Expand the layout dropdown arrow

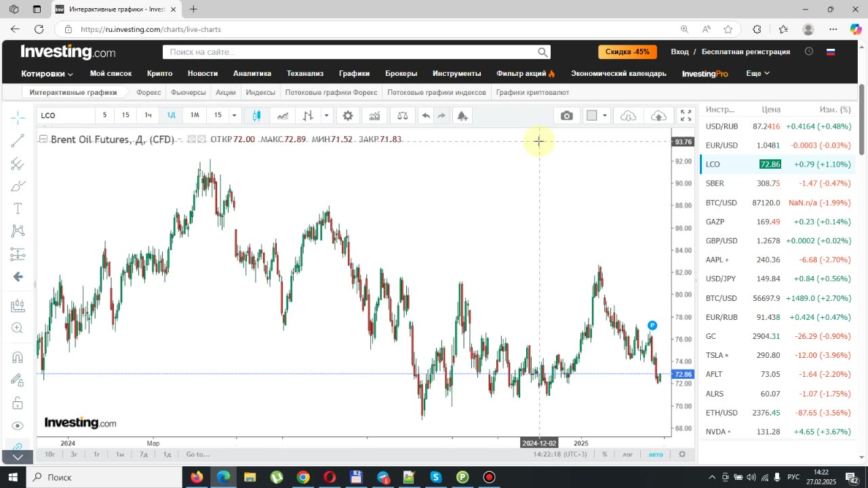(x=604, y=115)
